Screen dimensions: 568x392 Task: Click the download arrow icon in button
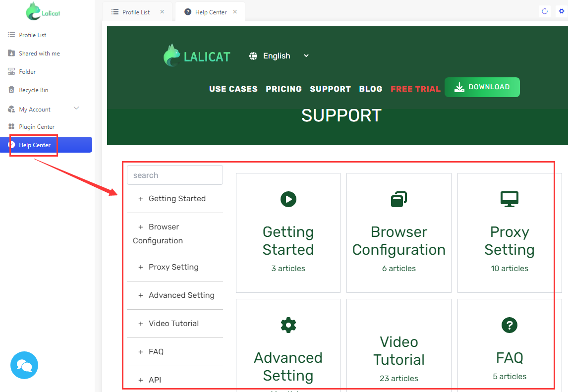point(459,87)
